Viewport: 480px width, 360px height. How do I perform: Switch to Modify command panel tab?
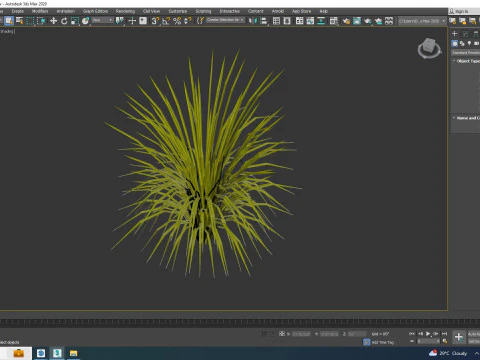(466, 33)
